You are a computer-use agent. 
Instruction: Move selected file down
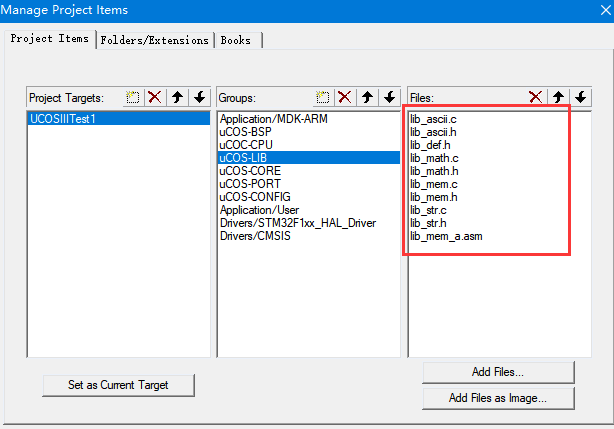tap(581, 97)
